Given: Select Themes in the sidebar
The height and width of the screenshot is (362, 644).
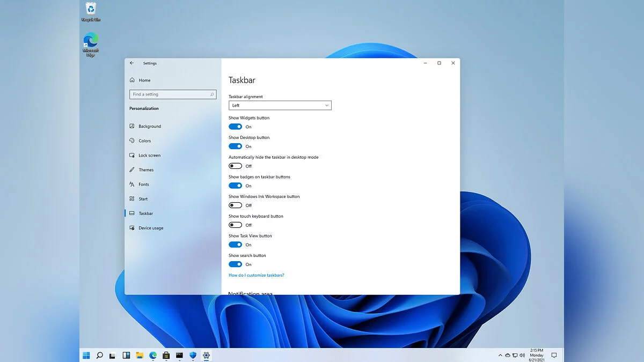Looking at the screenshot, I should [146, 170].
